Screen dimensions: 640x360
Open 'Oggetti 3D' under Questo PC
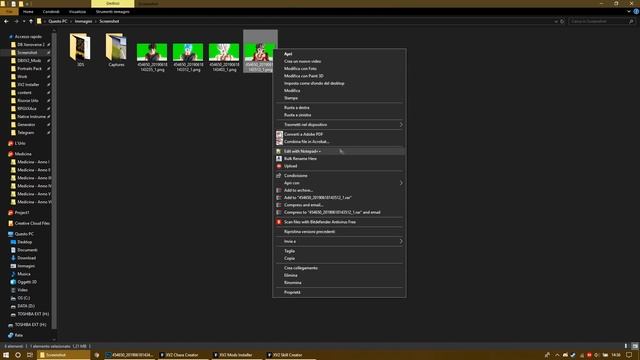tap(27, 282)
